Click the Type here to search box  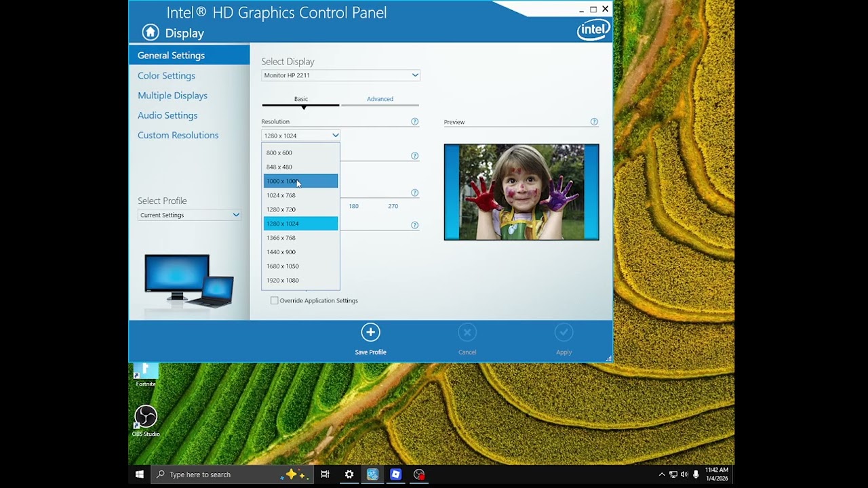[x=233, y=474]
